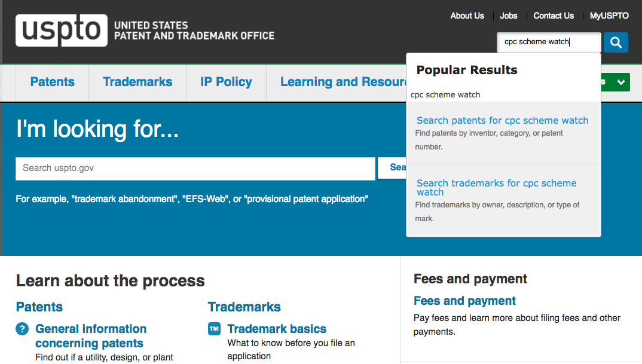
Task: Open Trademarks in the main navigation bar
Action: click(137, 82)
